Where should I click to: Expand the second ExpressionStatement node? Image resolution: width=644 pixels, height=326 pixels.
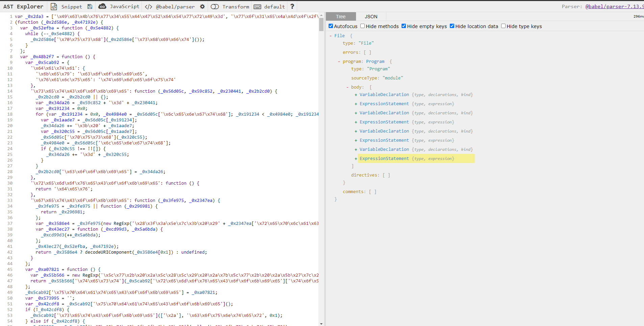pos(356,122)
